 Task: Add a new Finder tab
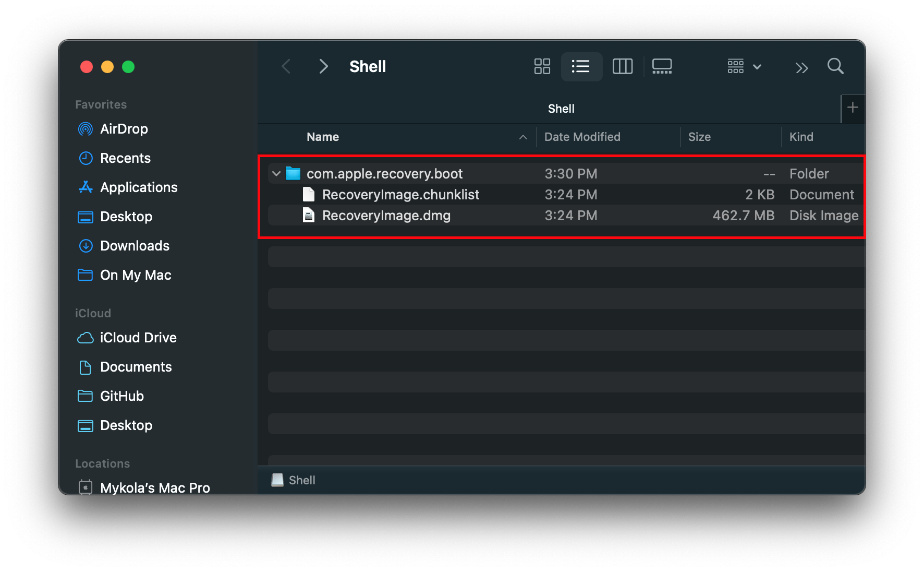coord(853,108)
